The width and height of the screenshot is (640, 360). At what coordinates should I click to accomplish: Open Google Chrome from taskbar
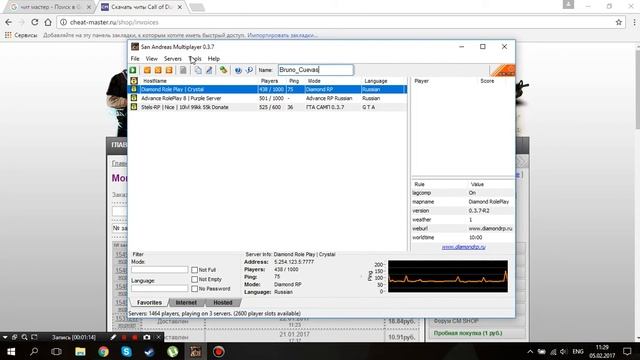103,351
